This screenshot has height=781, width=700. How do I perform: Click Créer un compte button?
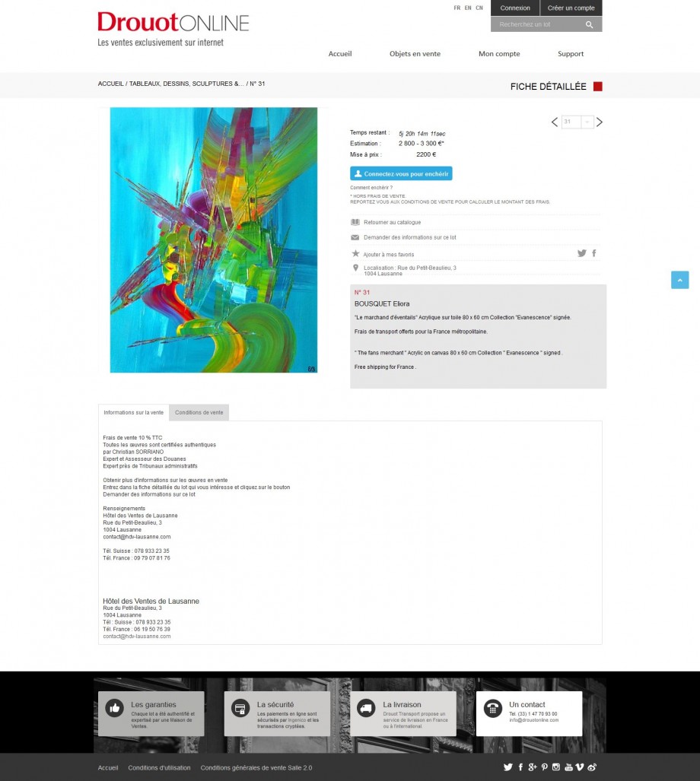click(571, 8)
